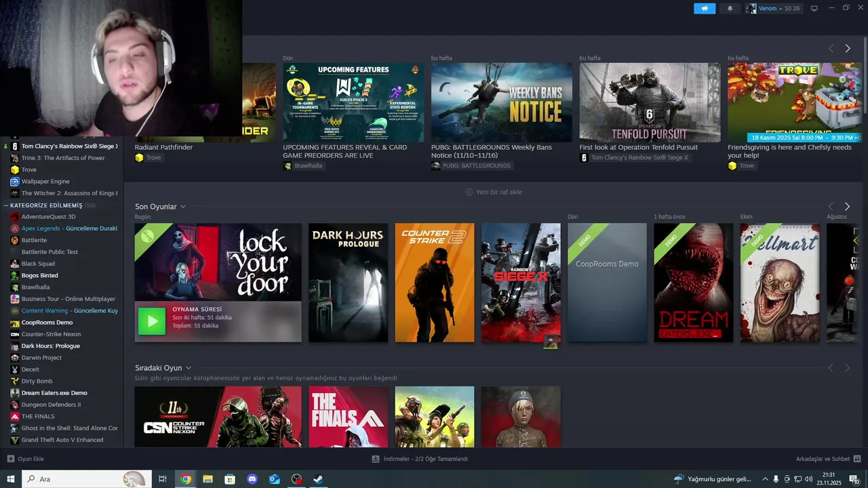Open the Hellmart demo cover
Screen dimensions: 868x488
click(780, 283)
